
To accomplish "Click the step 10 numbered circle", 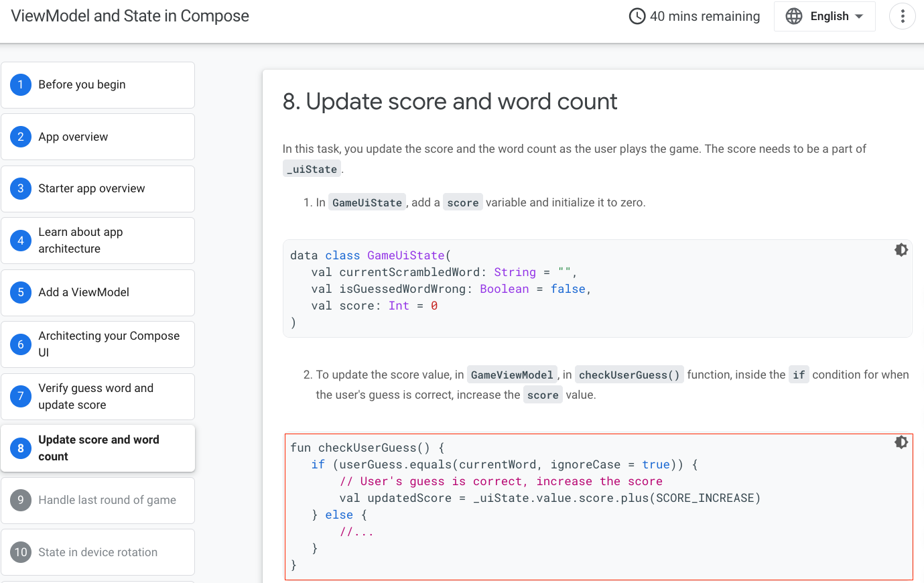I will point(21,552).
